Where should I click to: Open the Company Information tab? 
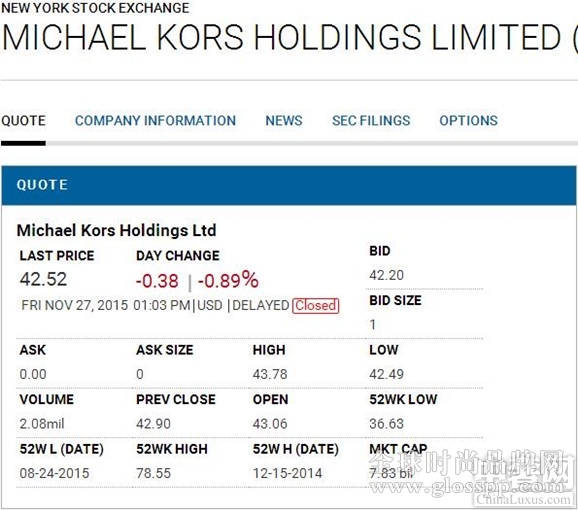coord(155,120)
